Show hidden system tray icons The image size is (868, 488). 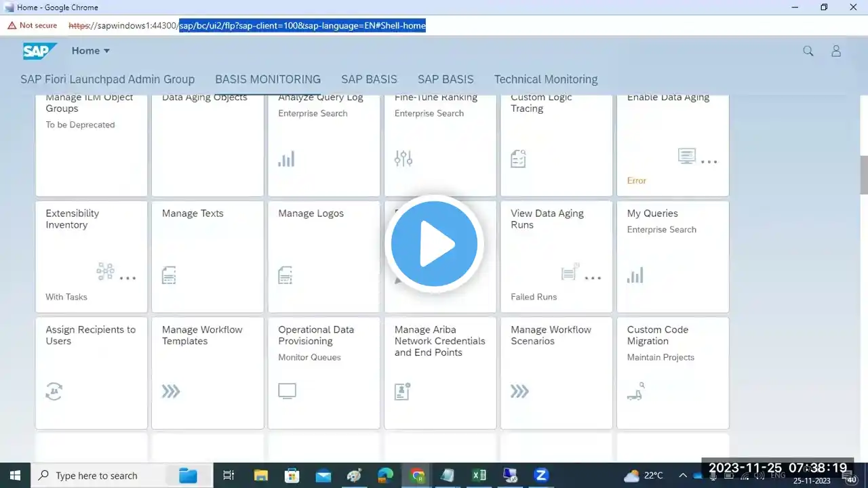click(683, 476)
